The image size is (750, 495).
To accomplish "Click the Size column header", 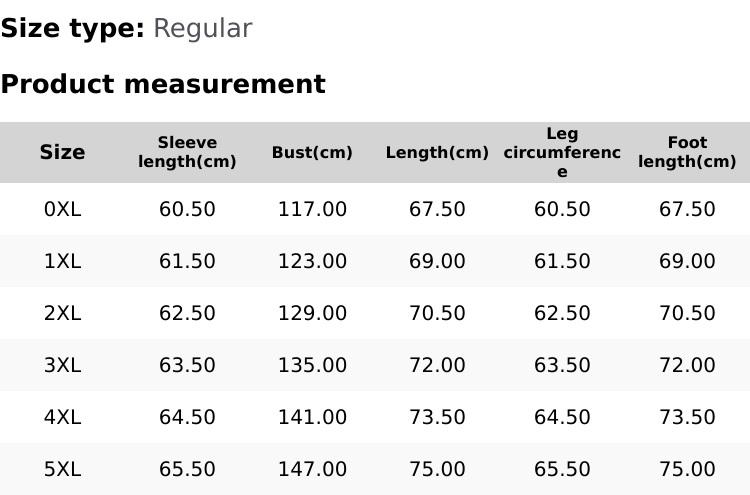I will pos(62,152).
